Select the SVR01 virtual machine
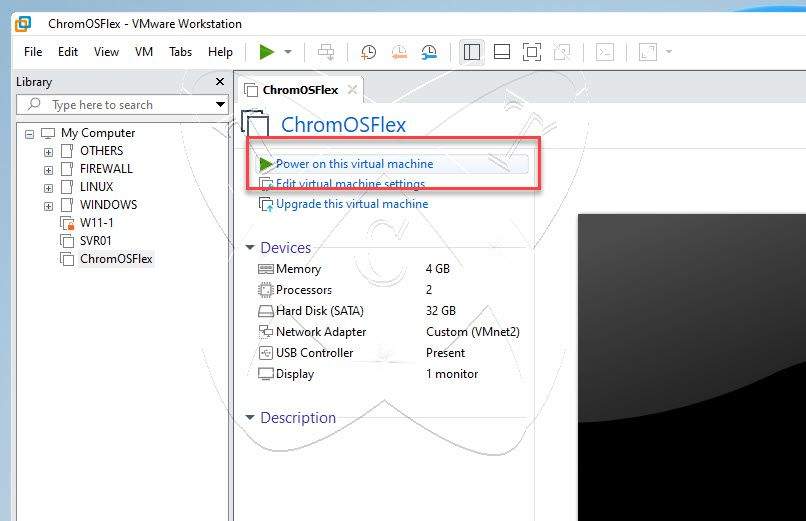The width and height of the screenshot is (806, 521). (96, 241)
